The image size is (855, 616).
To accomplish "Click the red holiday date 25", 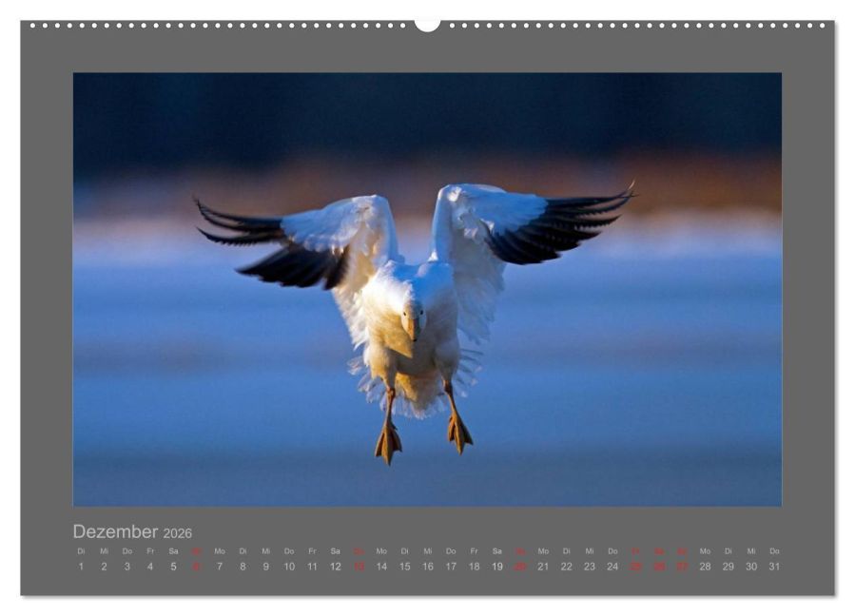I will tap(636, 567).
